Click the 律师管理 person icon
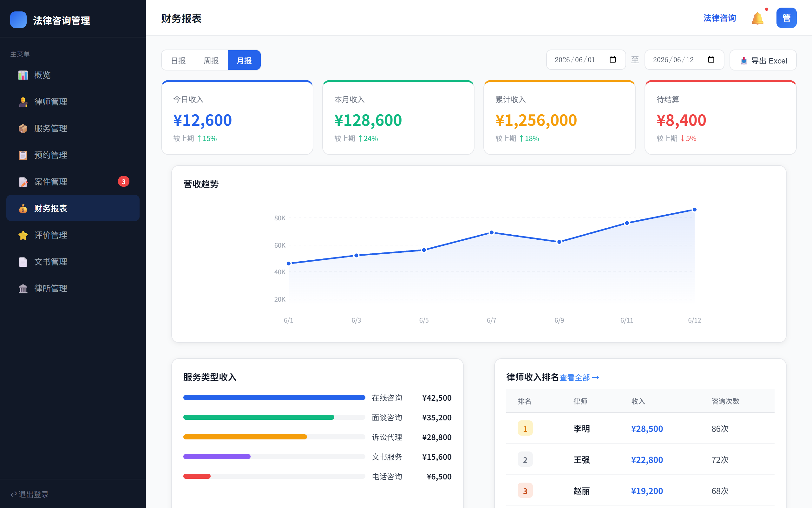The image size is (812, 508). coord(23,102)
